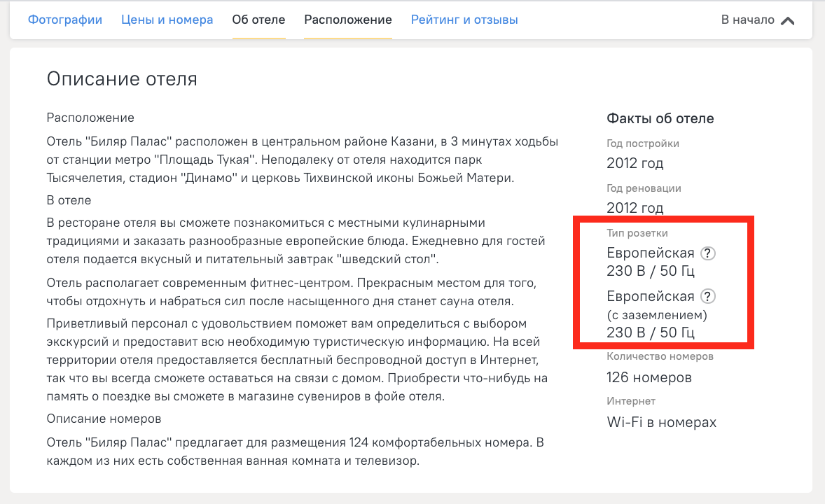Open Рейтинг и отзывы tab

tap(464, 20)
